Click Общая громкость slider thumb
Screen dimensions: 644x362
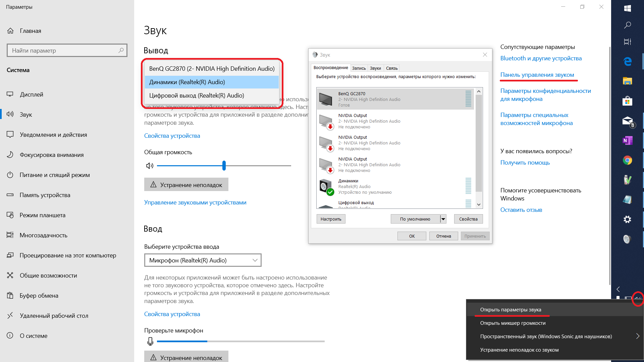click(x=224, y=166)
